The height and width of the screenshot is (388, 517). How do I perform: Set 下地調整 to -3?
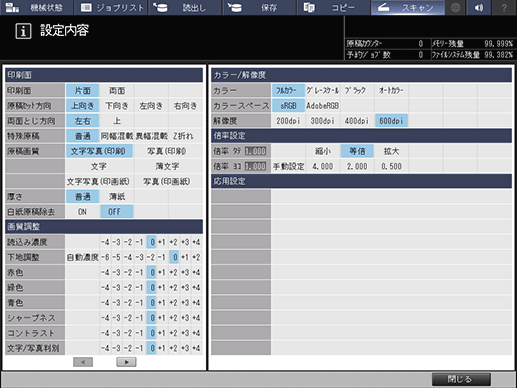pyautogui.click(x=139, y=257)
